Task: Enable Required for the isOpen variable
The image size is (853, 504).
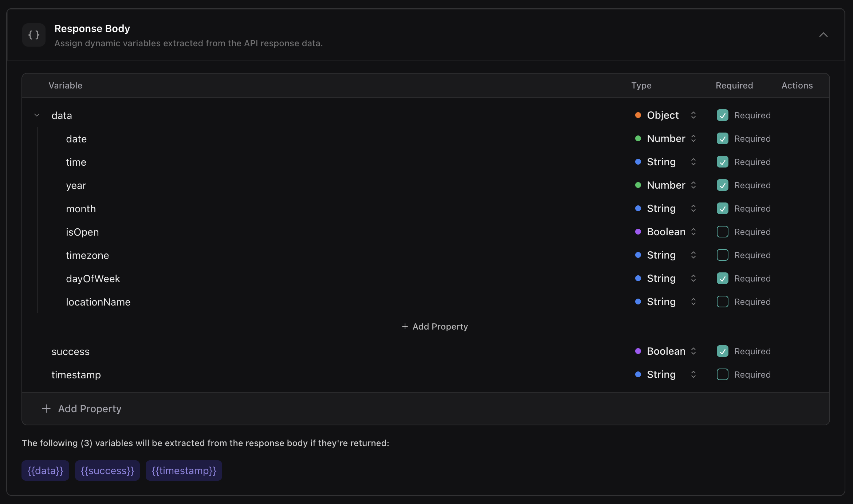Action: point(723,232)
